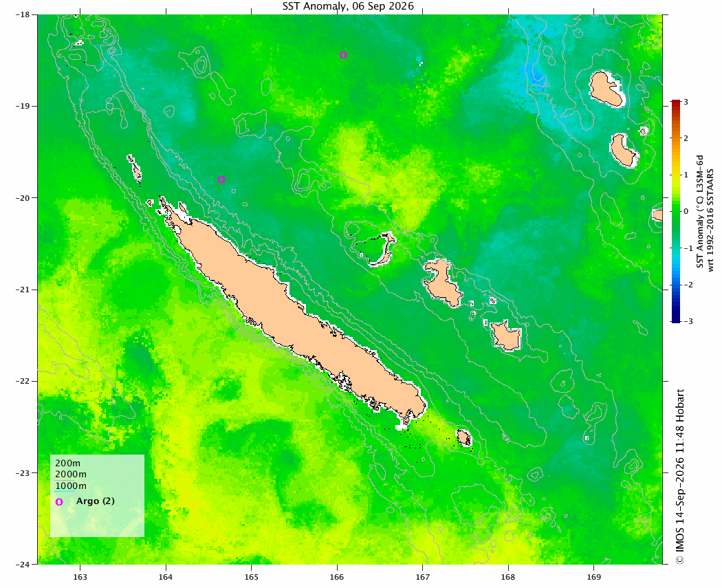Click the dark red top of colorbar
The image size is (722, 588).
point(676,102)
